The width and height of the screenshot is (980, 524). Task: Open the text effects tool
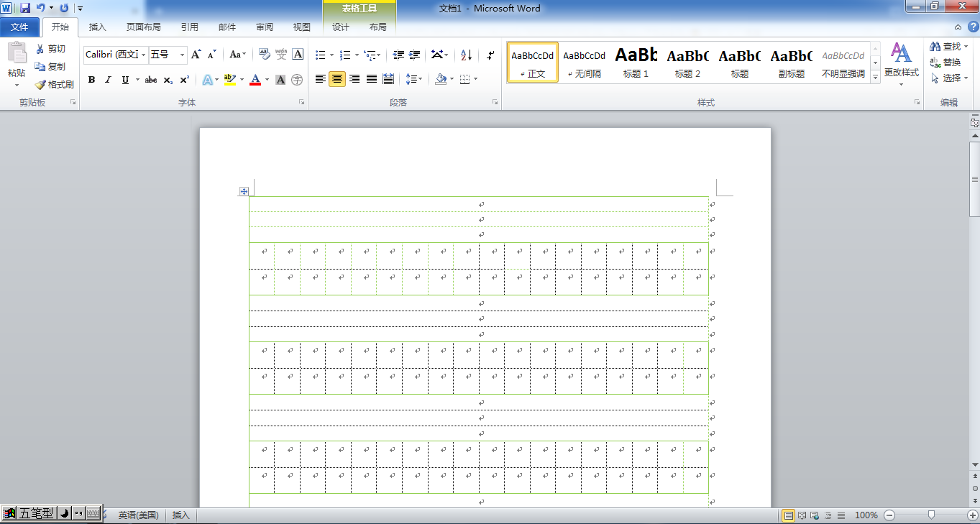click(207, 80)
